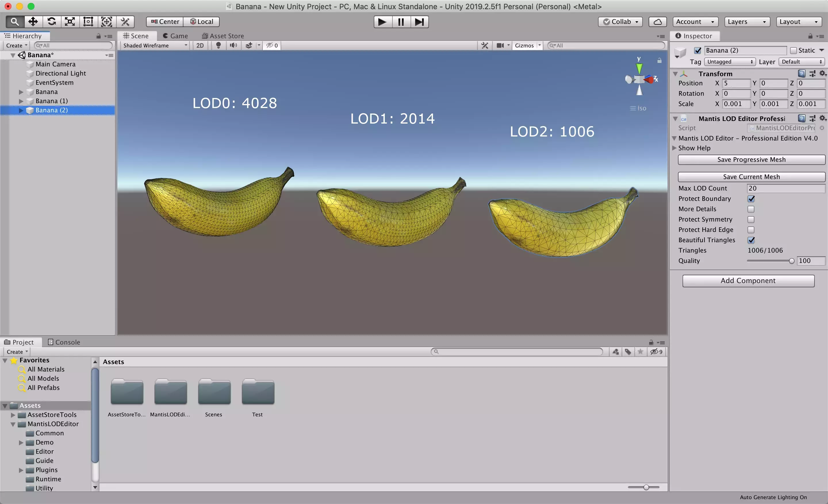Select the Move tool in toolbar
Screen dimensions: 828x504
[x=33, y=22]
